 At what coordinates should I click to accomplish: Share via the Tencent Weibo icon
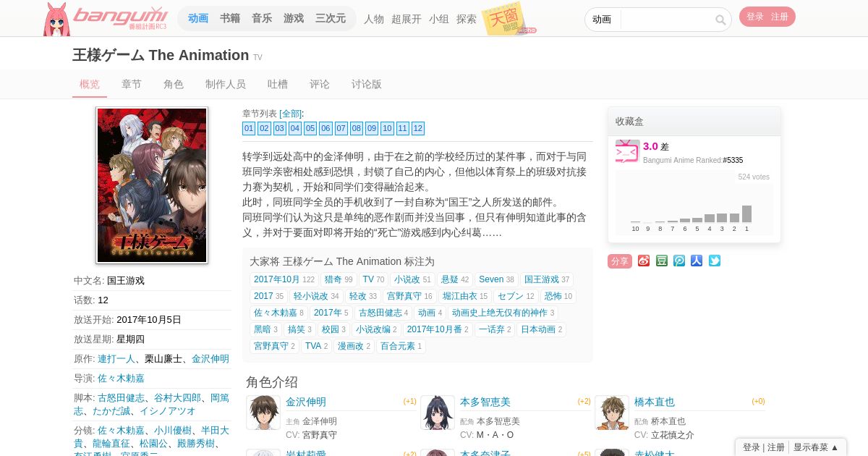(x=679, y=261)
